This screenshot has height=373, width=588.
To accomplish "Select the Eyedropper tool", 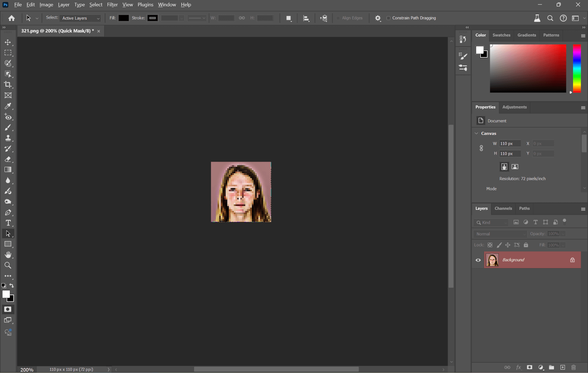I will [8, 106].
